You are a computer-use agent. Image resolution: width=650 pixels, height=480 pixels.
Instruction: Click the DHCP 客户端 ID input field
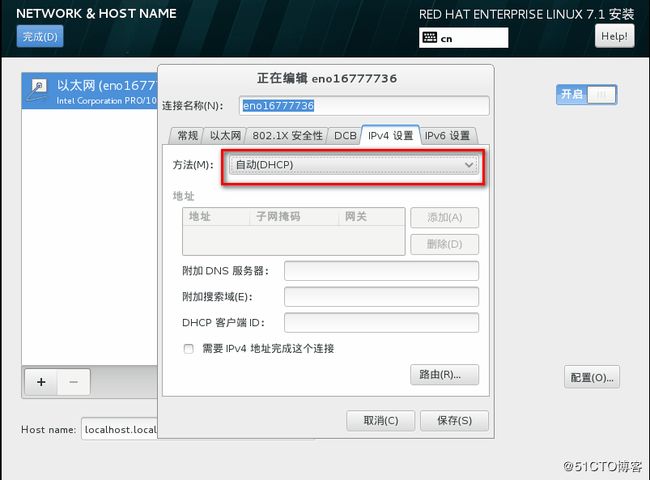pos(381,322)
